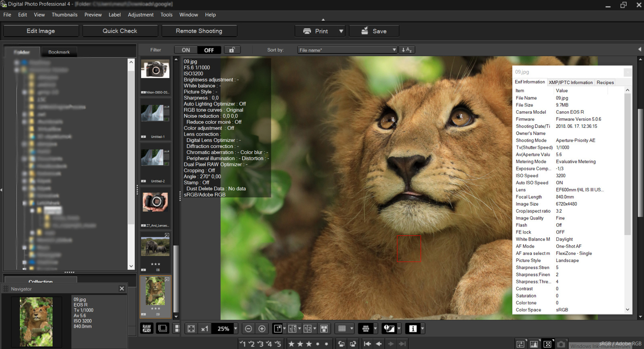The image size is (644, 349).
Task: Toggle RAW/JPEG display mode icon
Action: [x=147, y=328]
